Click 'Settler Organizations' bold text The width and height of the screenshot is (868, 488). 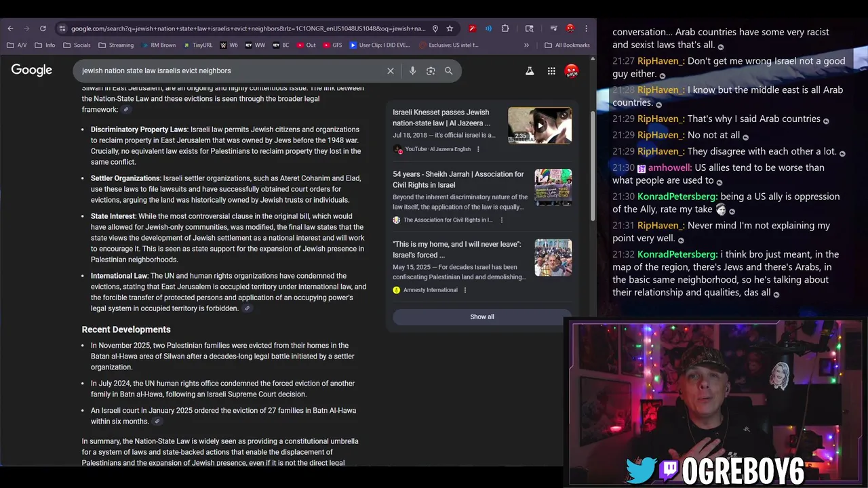(x=125, y=178)
